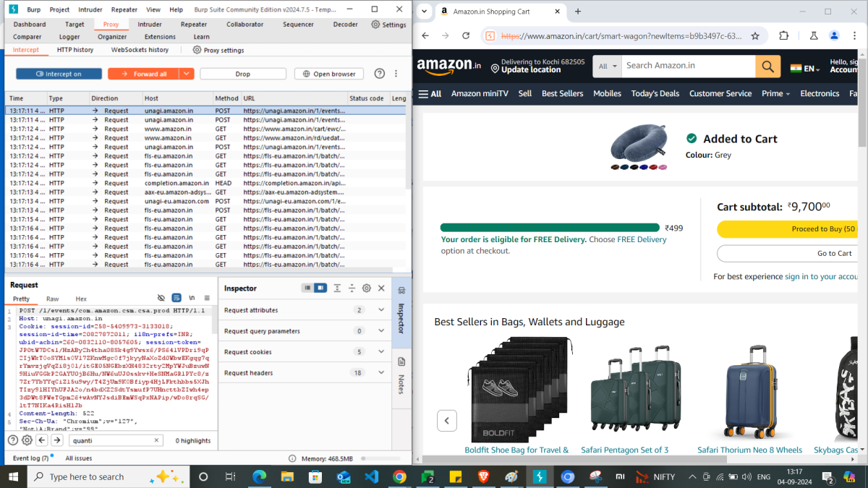The width and height of the screenshot is (868, 488).
Task: Open Visual Studio Code from the taskbar
Action: [372, 477]
